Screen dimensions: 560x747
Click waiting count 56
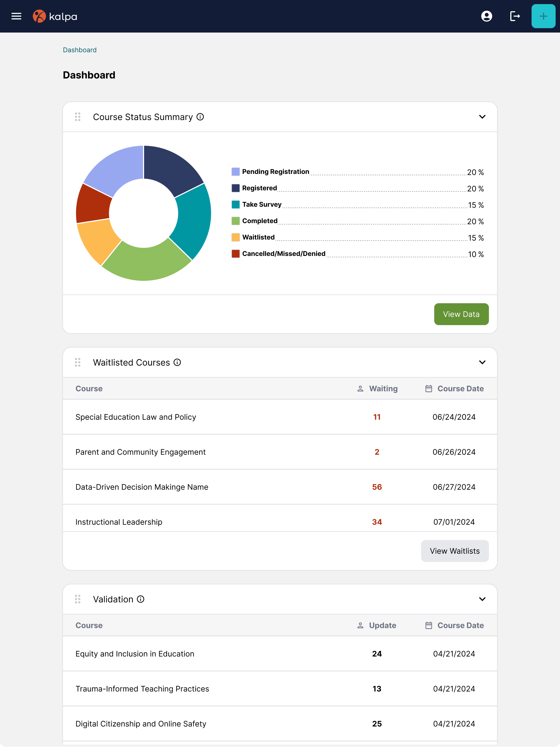[x=377, y=487]
